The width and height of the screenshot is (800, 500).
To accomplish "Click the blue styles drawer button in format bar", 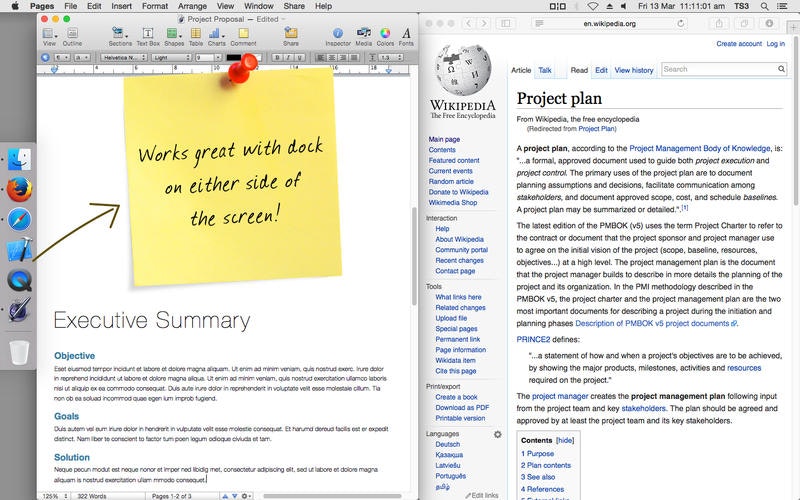I will pos(45,58).
